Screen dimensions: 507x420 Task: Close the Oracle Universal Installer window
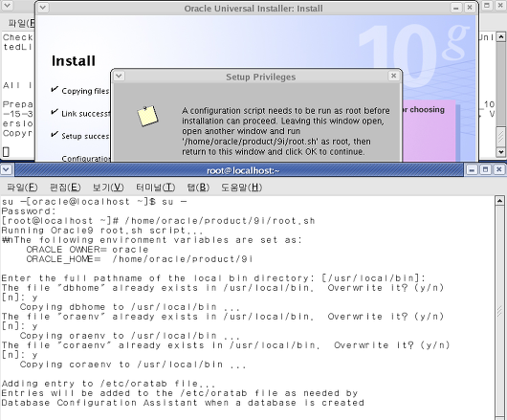pos(470,8)
